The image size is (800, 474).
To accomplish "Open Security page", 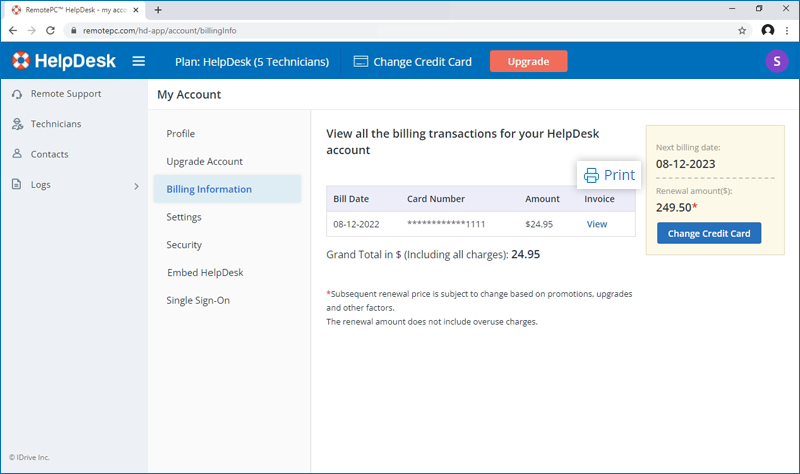I will pyautogui.click(x=184, y=245).
